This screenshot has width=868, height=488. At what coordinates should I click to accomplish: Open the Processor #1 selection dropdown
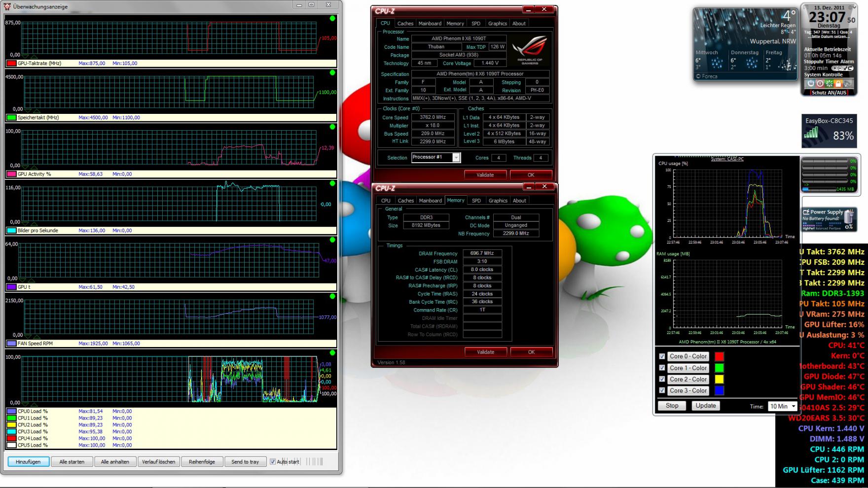456,158
